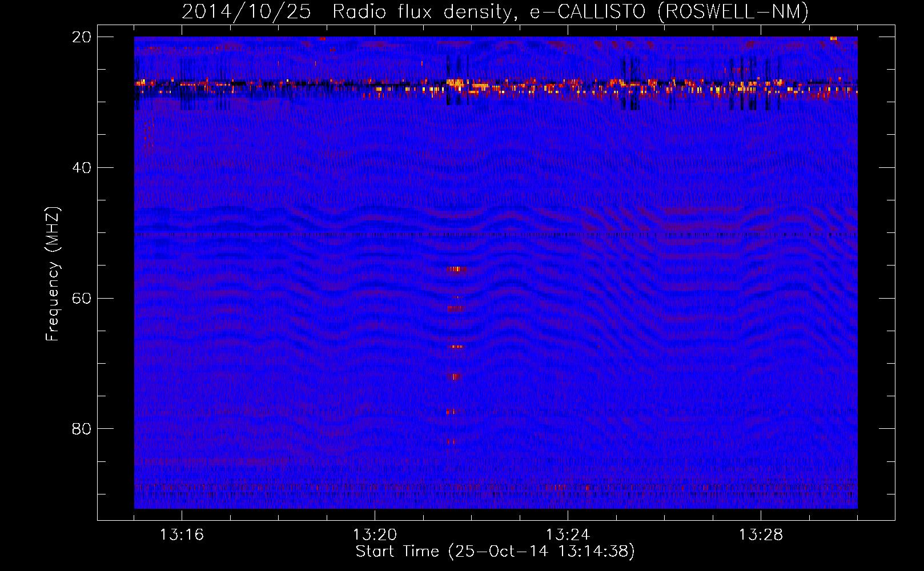Click the '80' frequency tick label
924x571 pixels.
click(x=82, y=429)
